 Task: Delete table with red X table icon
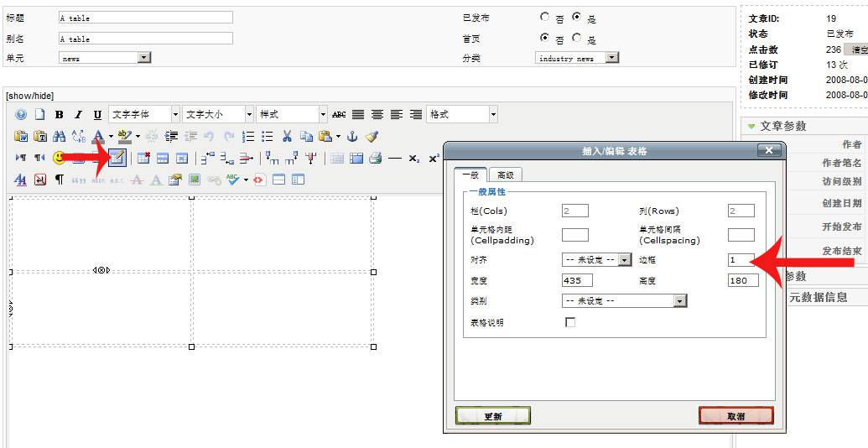tap(143, 158)
